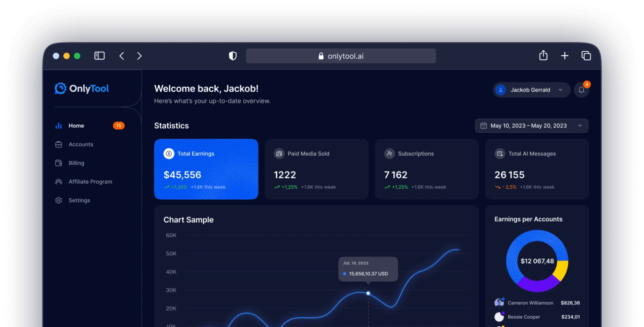This screenshot has height=327, width=644.
Task: Click the Affiliate Program people icon
Action: pos(59,182)
